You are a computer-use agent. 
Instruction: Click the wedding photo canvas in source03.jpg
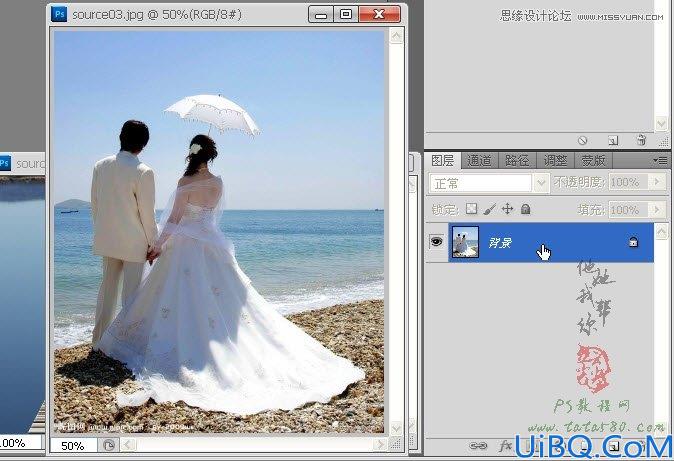(219, 231)
